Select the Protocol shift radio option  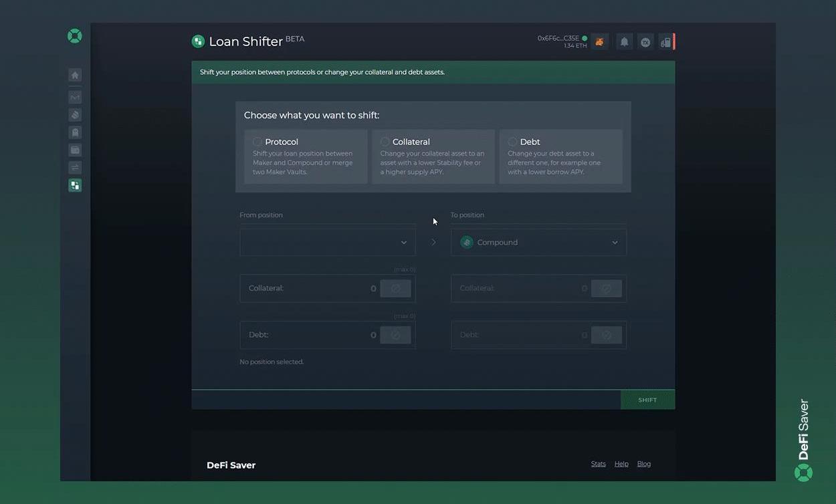[257, 142]
